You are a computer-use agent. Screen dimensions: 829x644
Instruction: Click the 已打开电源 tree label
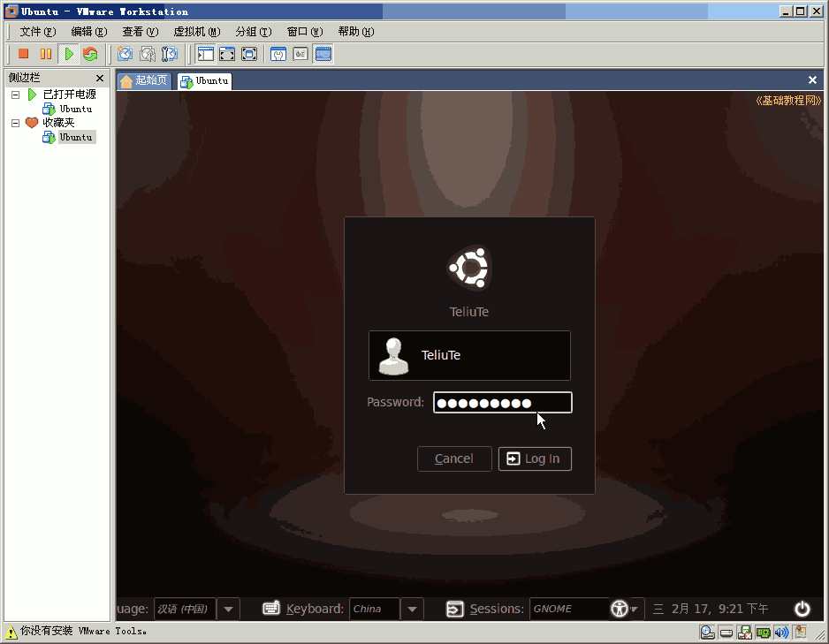pos(69,95)
